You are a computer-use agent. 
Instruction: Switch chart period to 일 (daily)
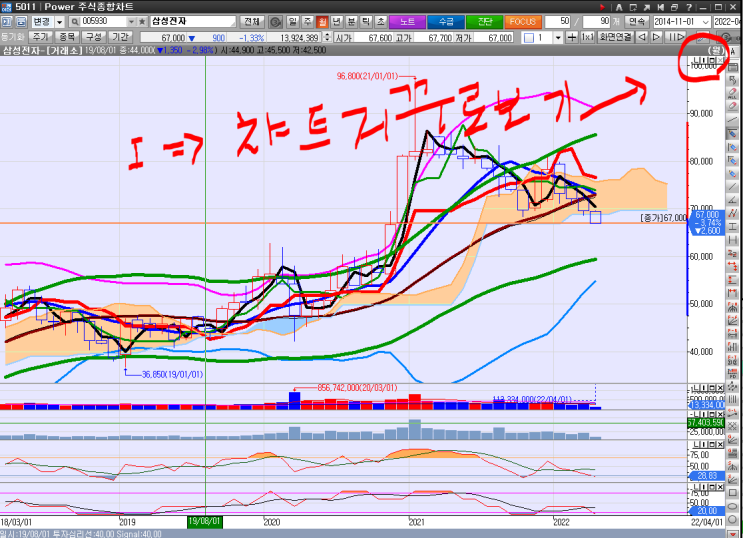(x=293, y=22)
